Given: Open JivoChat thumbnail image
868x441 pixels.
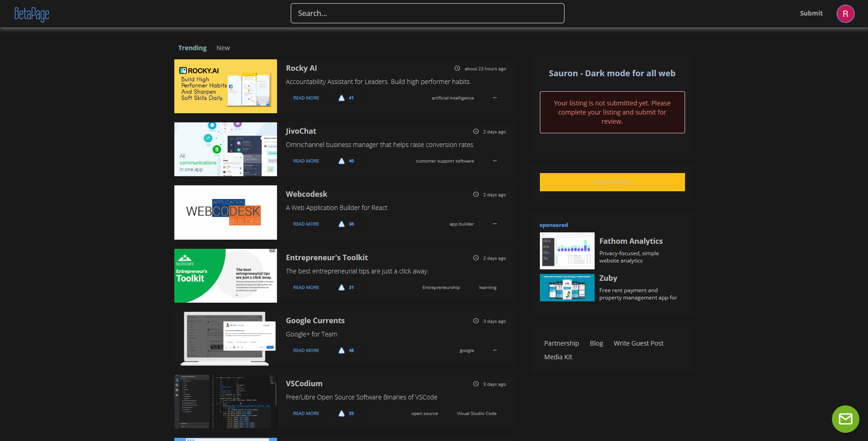Looking at the screenshot, I should 225,149.
